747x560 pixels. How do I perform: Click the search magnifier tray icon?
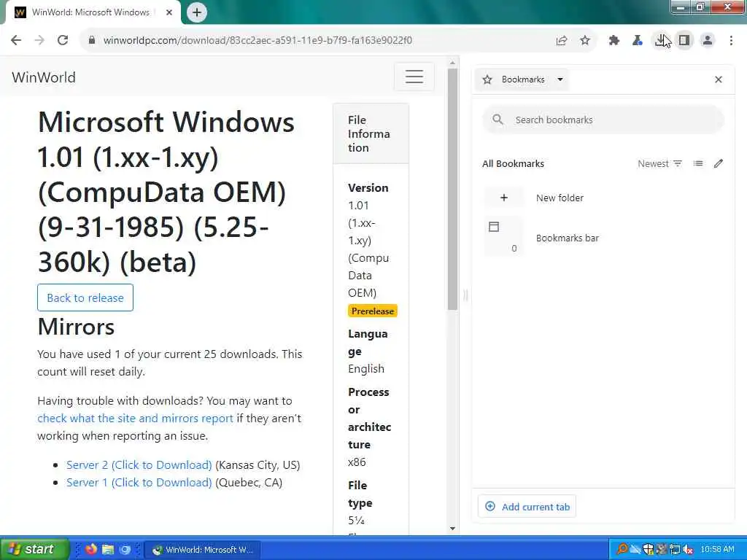point(622,550)
